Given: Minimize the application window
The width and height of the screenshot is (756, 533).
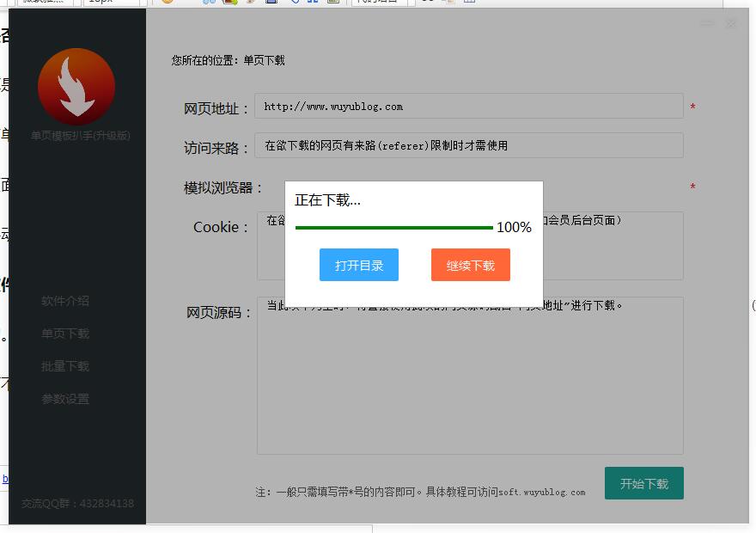Looking at the screenshot, I should 707,24.
